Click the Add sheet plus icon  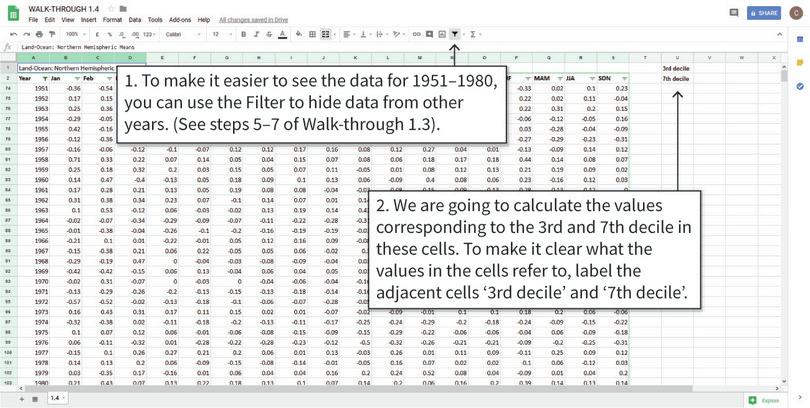(x=22, y=399)
